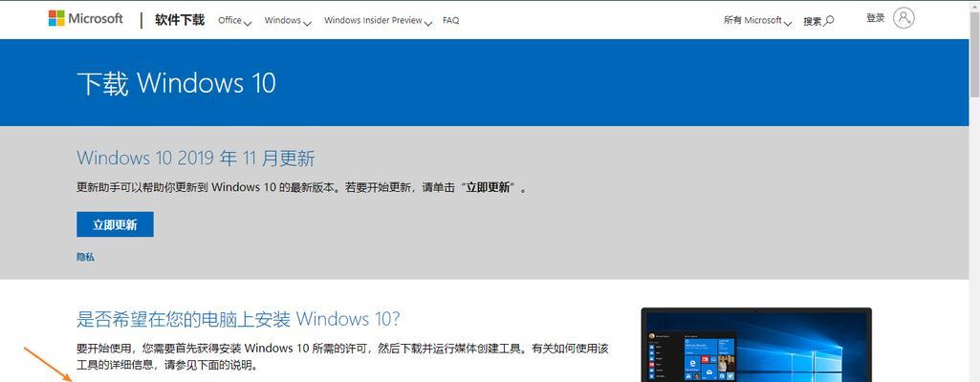This screenshot has width=980, height=382.
Task: Open the 软件下载 home link
Action: [180, 20]
